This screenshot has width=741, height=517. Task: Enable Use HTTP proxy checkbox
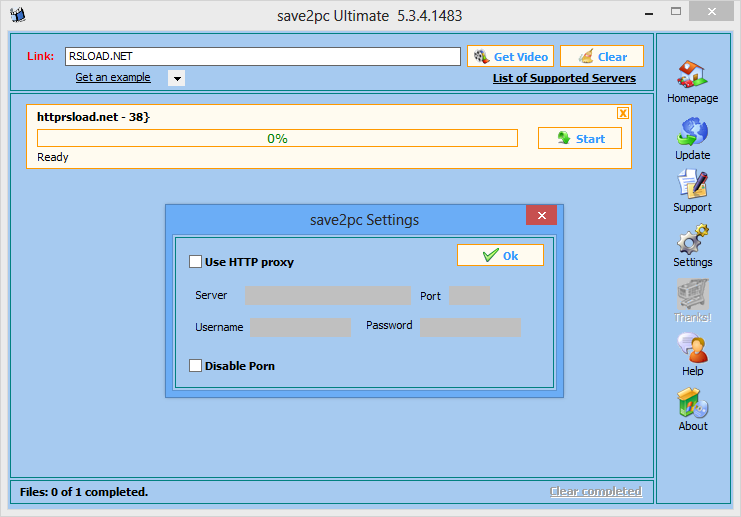(x=195, y=262)
